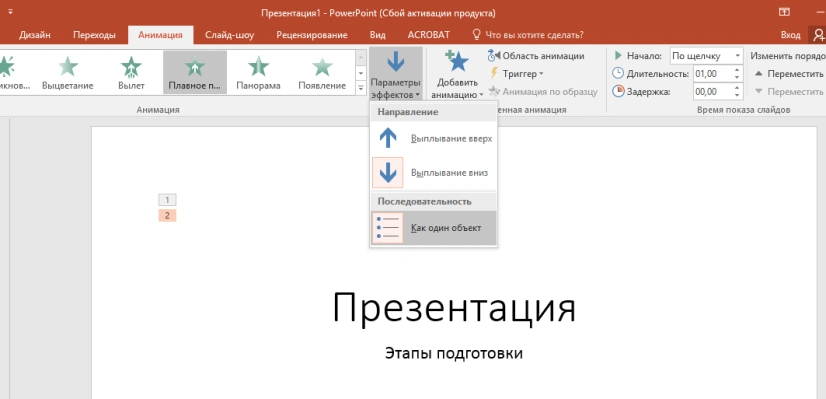Click the blue up-arrow icon beside Выплывание вверх
This screenshot has width=826, height=399.
388,139
